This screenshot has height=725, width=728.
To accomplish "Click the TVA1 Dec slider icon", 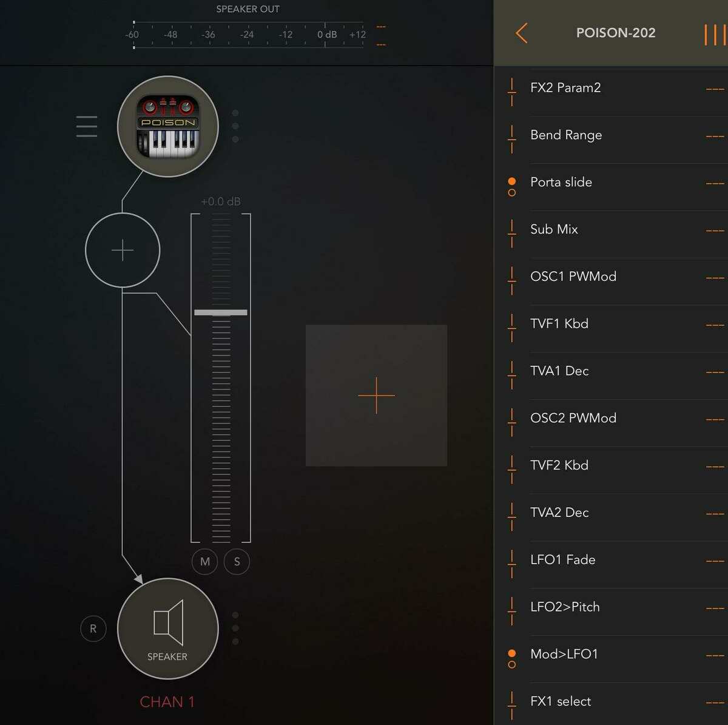I will tap(512, 376).
